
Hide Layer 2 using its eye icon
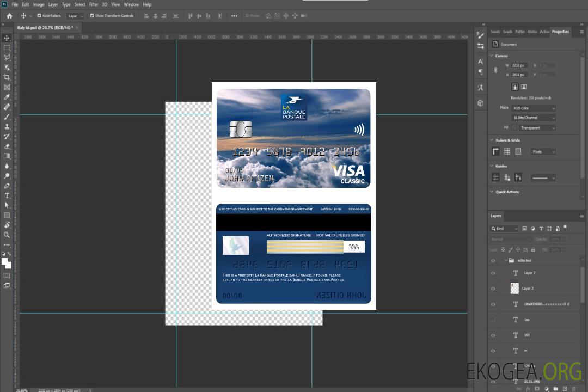pos(493,273)
